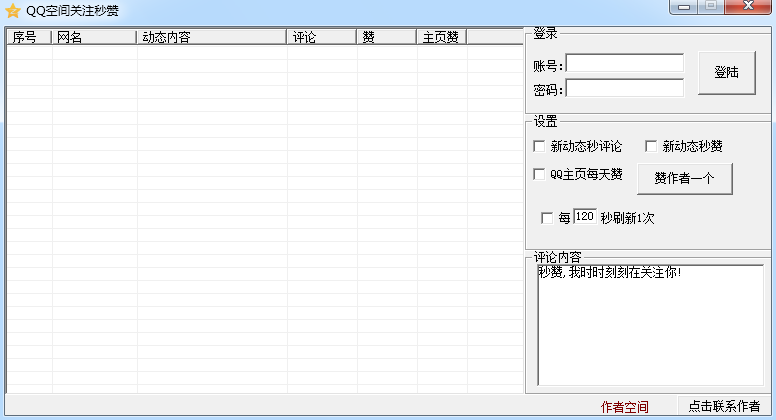Viewport: 776px width, 420px height.
Task: Click the 赞作者一个 button
Action: click(684, 179)
